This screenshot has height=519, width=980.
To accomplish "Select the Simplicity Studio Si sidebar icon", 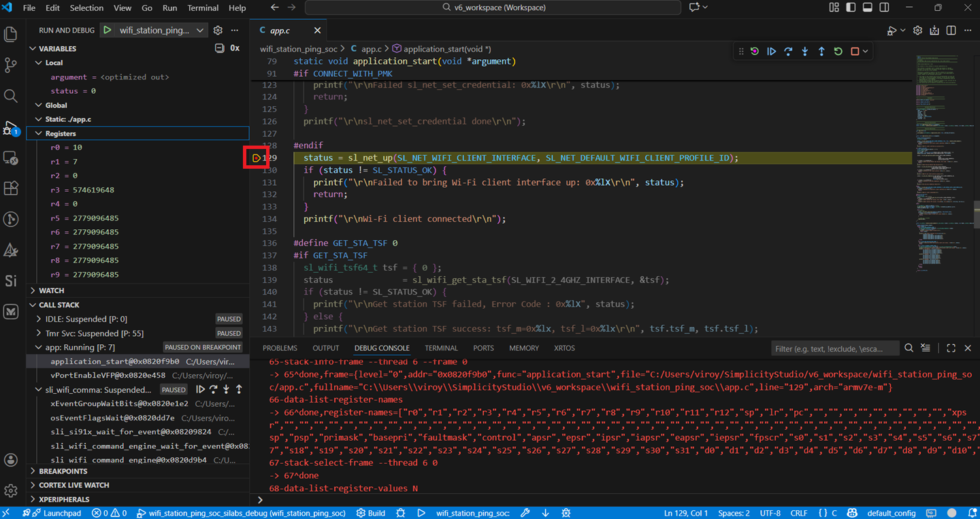I will [11, 280].
